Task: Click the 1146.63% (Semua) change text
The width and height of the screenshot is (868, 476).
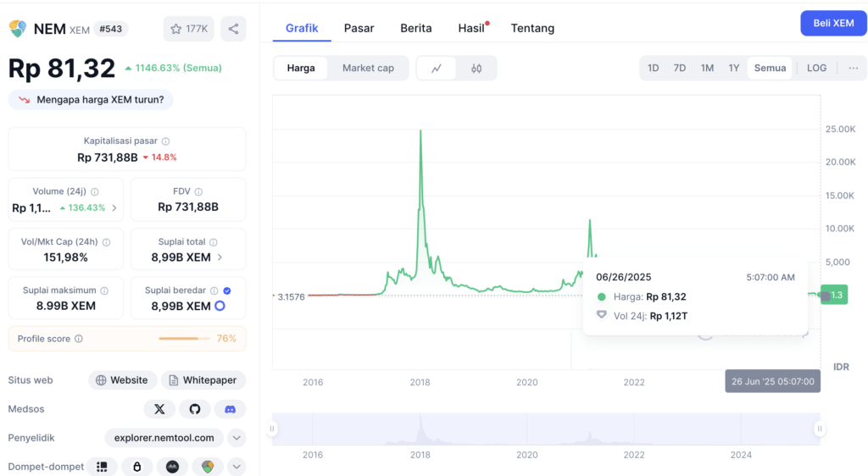Action: (178, 68)
